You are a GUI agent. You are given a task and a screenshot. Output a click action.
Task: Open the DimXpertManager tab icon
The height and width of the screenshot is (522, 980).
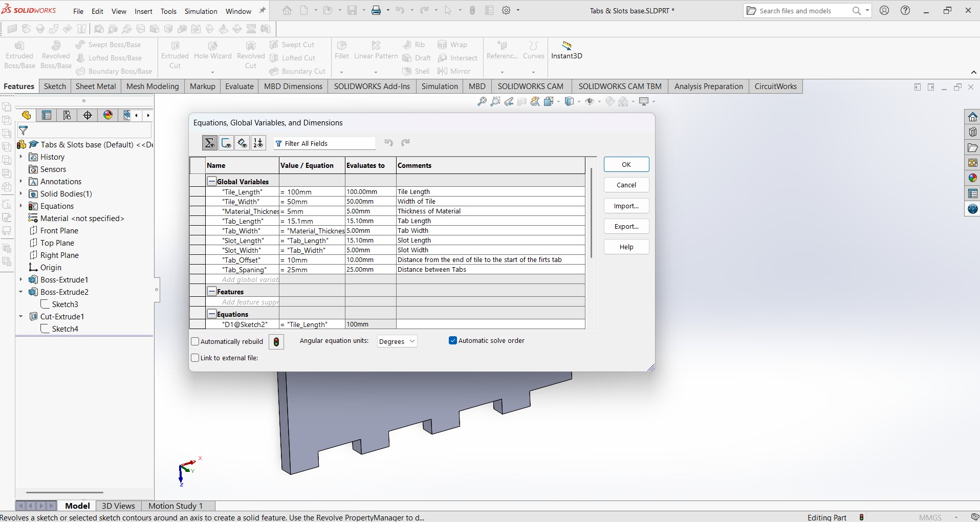[x=88, y=115]
